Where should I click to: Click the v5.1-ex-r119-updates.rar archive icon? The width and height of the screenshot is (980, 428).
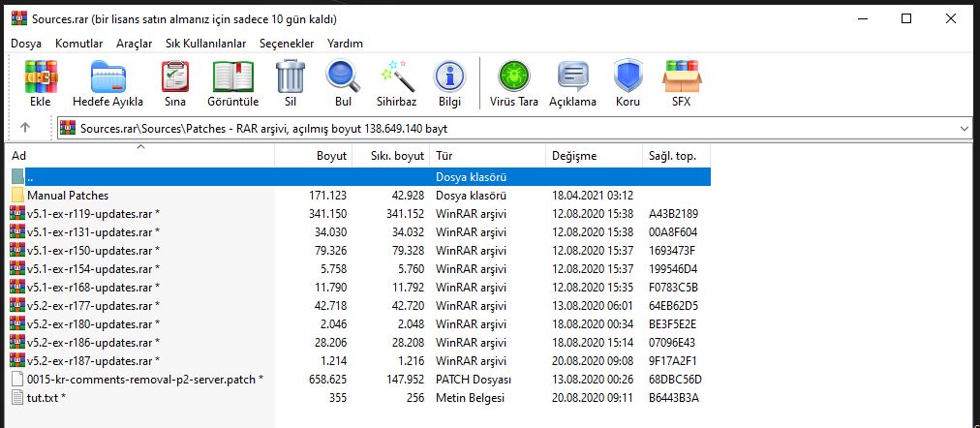point(17,214)
